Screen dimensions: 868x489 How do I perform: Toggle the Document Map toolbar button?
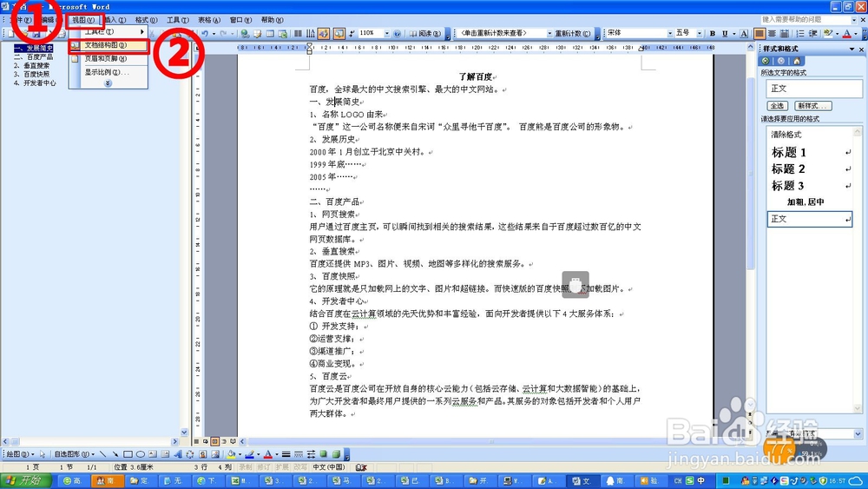point(339,33)
